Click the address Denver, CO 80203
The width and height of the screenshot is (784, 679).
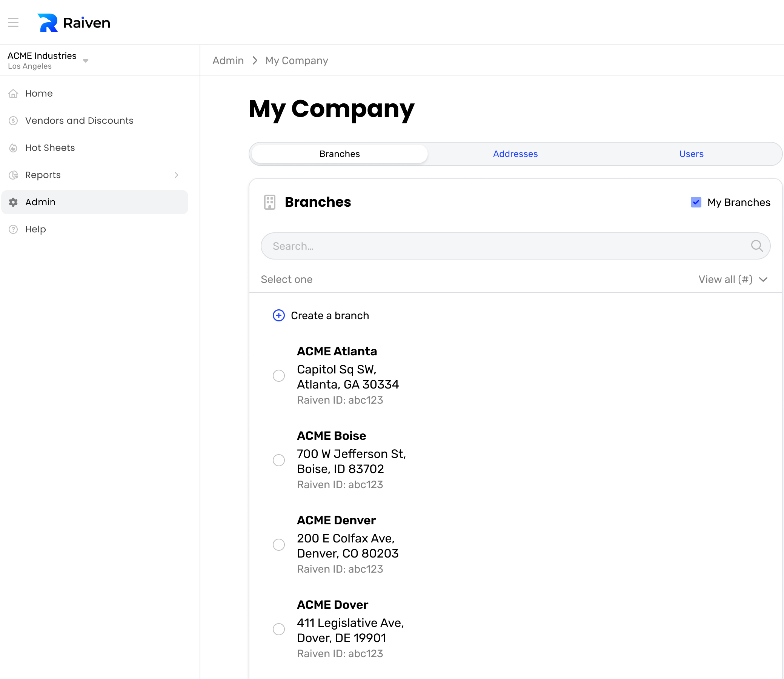click(x=347, y=554)
